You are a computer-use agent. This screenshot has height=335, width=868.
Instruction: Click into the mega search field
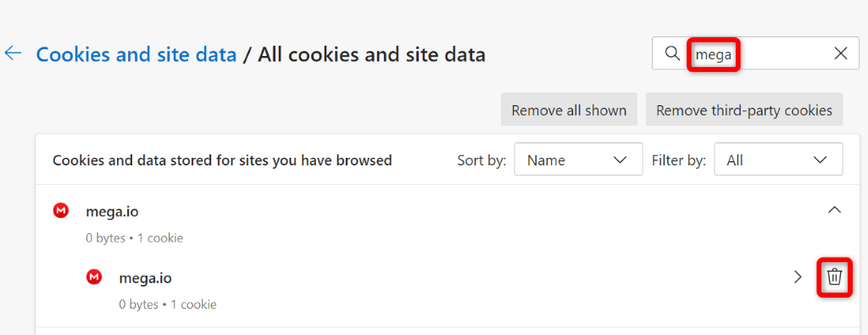click(755, 53)
